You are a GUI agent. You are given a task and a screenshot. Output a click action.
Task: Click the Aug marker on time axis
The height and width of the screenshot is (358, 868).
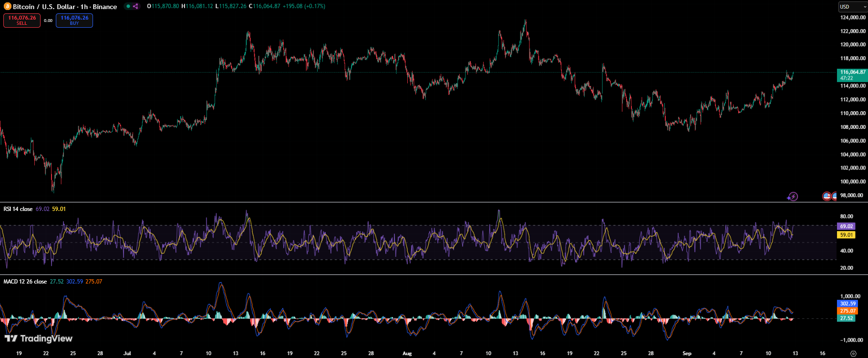[x=407, y=354]
